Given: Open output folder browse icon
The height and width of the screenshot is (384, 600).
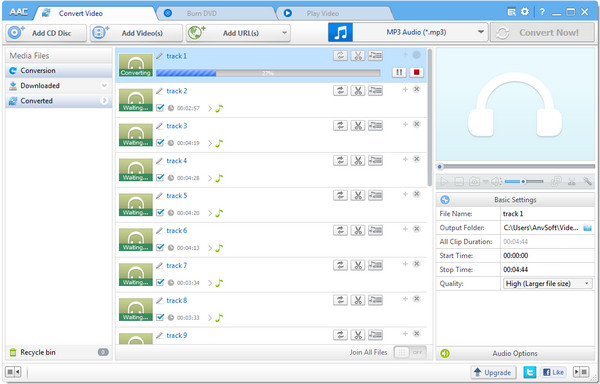Looking at the screenshot, I should (587, 228).
